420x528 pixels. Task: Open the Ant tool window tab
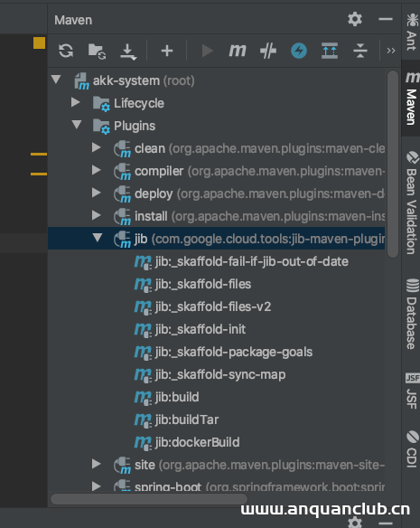[x=411, y=32]
